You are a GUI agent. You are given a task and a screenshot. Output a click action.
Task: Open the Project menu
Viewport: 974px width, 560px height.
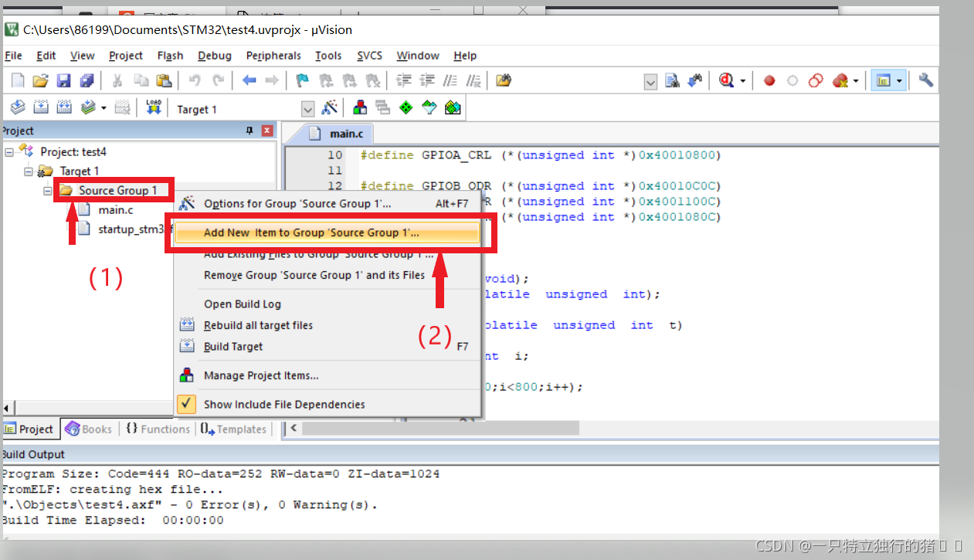126,56
